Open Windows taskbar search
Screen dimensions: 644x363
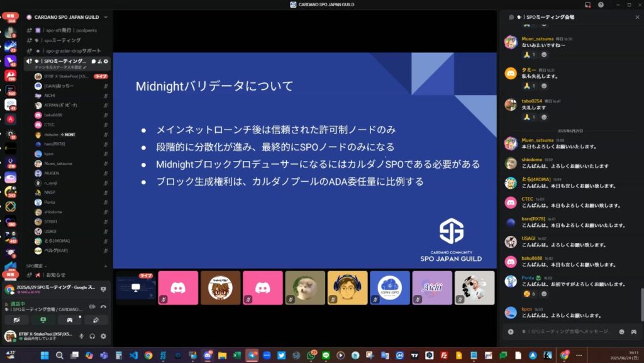60,355
